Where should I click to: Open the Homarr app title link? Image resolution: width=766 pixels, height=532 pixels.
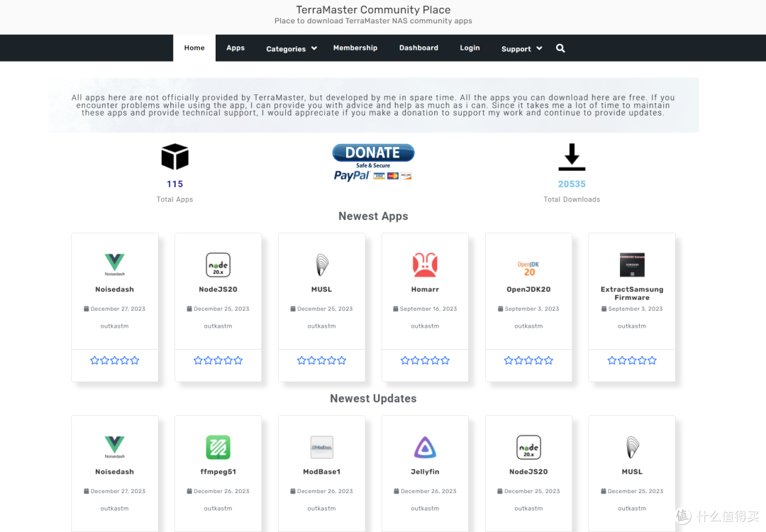click(x=425, y=289)
